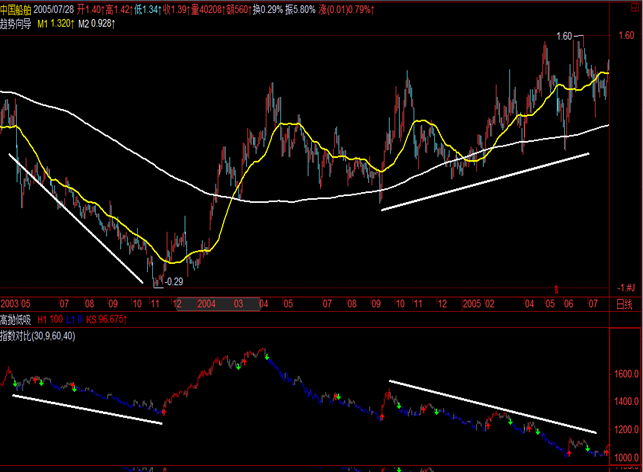Click the M2 0.928 value label
Image resolution: width=643 pixels, height=472 pixels.
tap(98, 20)
